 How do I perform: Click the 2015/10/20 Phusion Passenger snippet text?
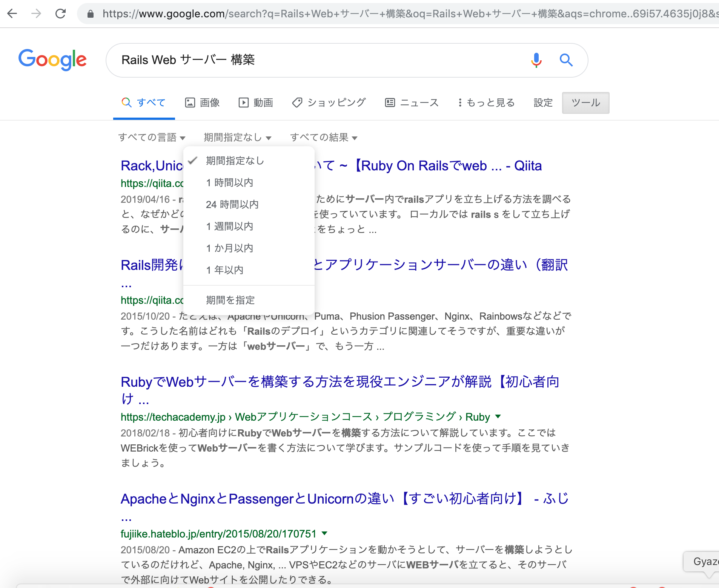[346, 331]
